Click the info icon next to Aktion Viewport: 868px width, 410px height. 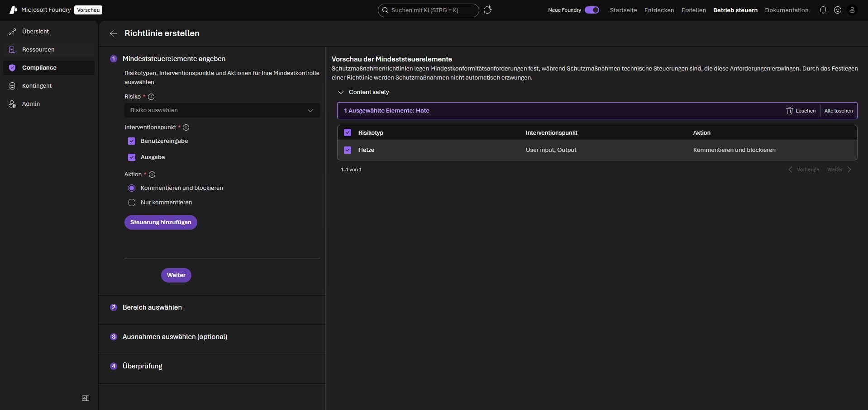tap(152, 174)
